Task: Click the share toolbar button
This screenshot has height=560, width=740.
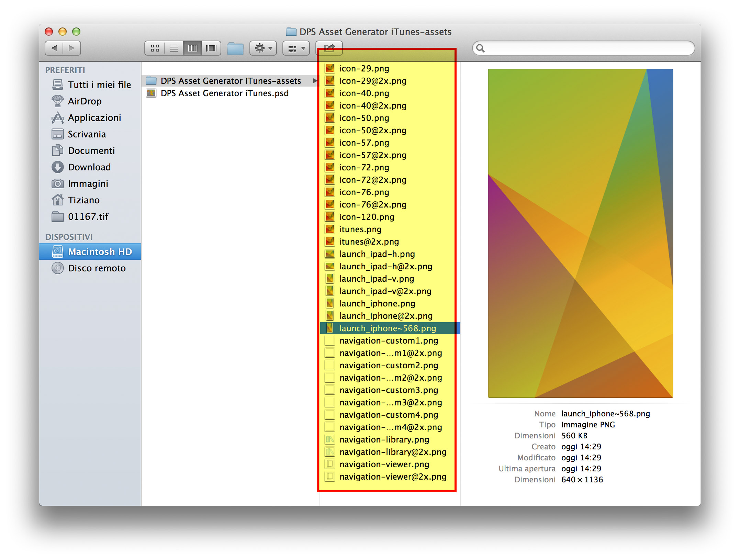Action: point(329,47)
